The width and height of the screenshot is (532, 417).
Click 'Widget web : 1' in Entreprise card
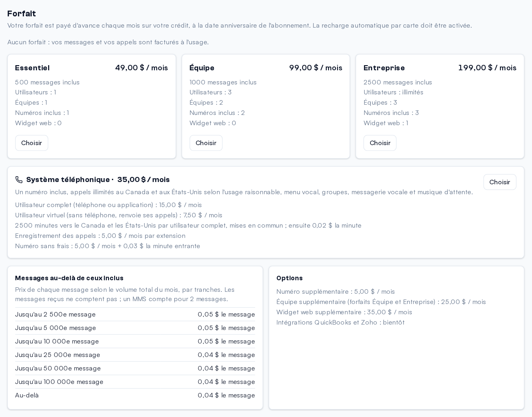coord(386,123)
